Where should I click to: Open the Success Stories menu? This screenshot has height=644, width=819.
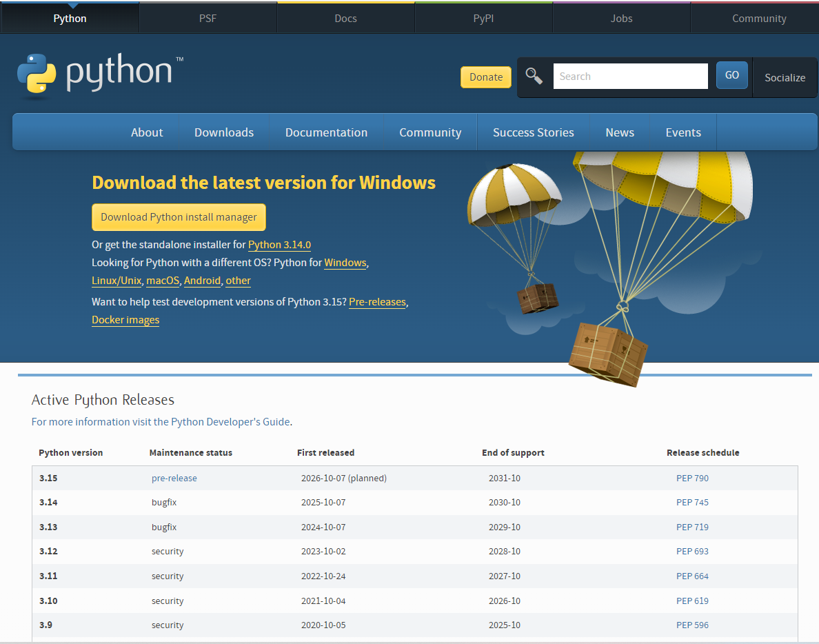533,132
